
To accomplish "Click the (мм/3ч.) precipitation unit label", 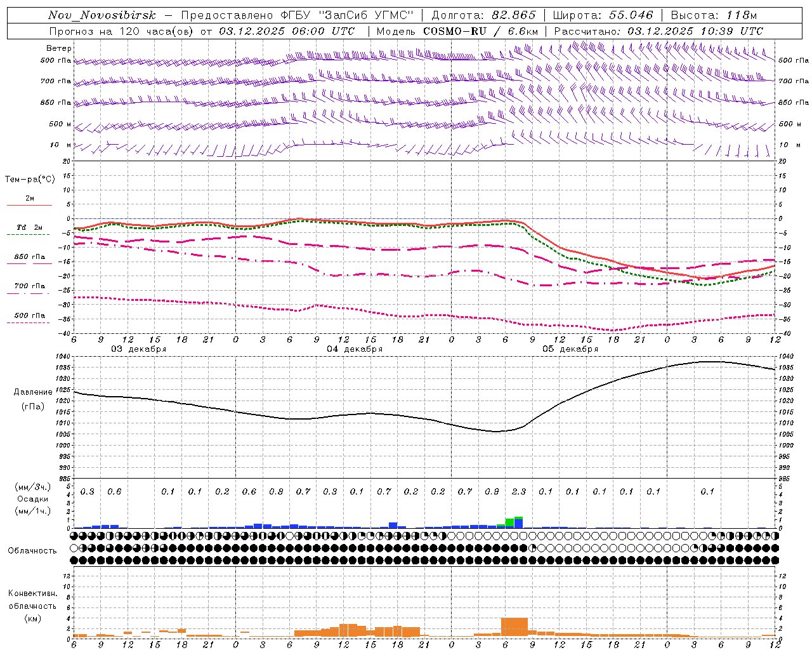I will tap(32, 487).
